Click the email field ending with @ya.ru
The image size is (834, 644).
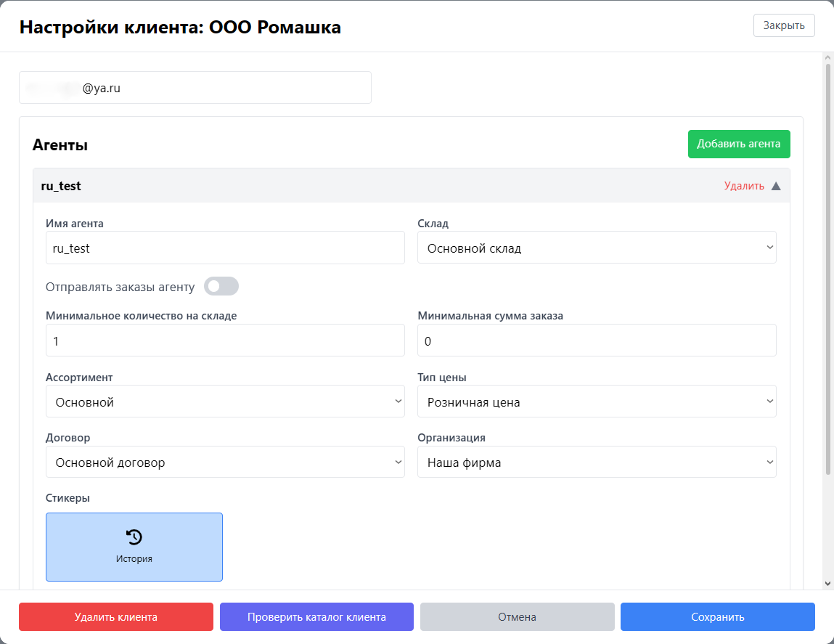click(195, 88)
